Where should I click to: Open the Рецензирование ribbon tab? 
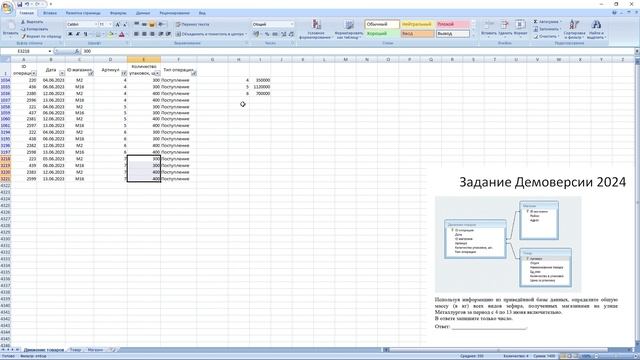click(175, 13)
